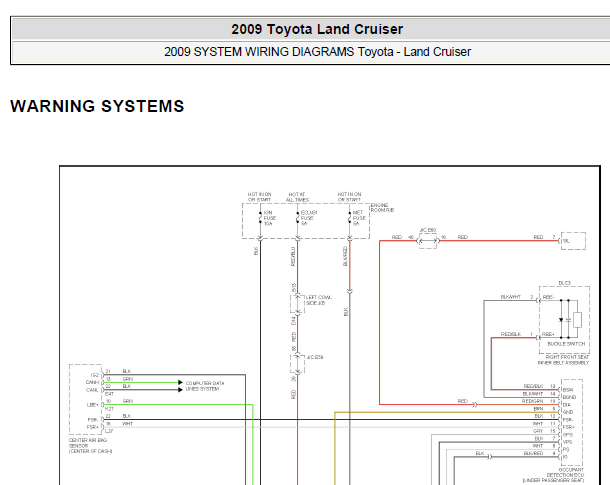Image resolution: width=610 pixels, height=485 pixels.
Task: Click the RED/GRN wire label at pin 10
Action: pyautogui.click(x=532, y=401)
